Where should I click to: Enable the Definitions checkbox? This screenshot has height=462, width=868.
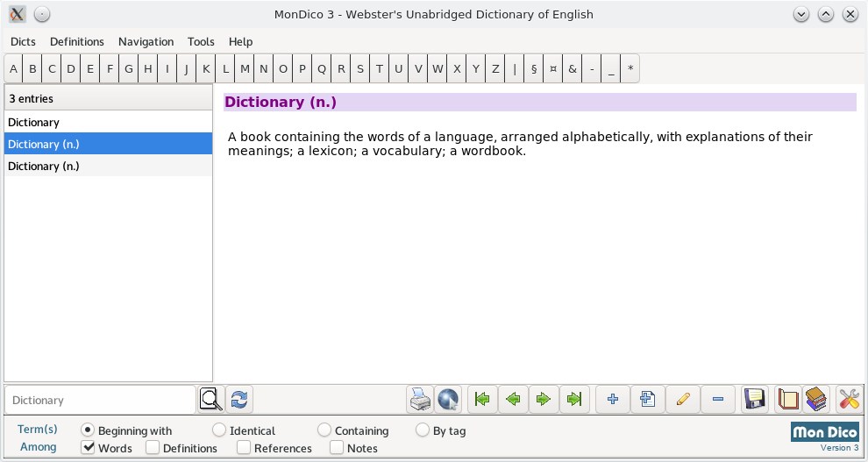(153, 448)
